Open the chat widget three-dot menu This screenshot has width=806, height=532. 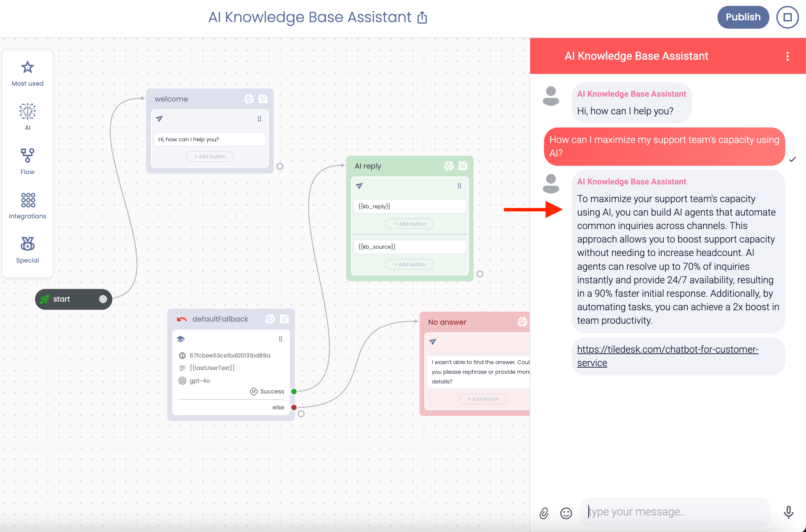click(788, 56)
